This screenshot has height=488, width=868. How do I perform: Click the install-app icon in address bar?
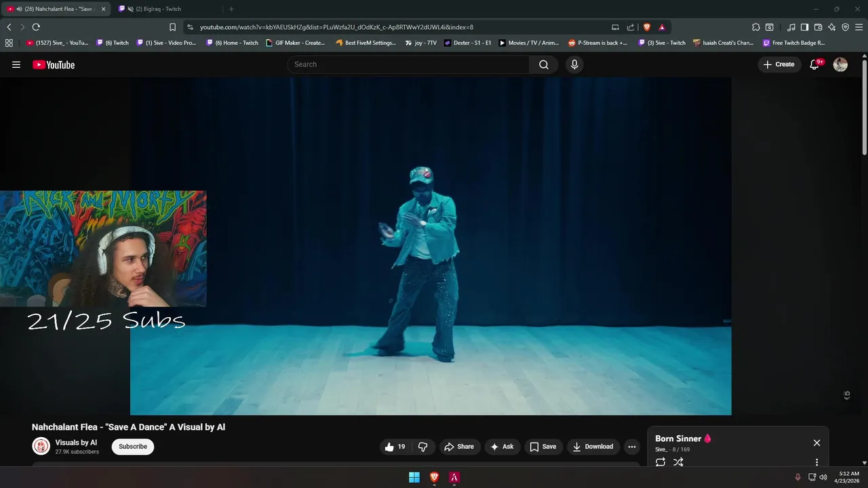pyautogui.click(x=615, y=27)
